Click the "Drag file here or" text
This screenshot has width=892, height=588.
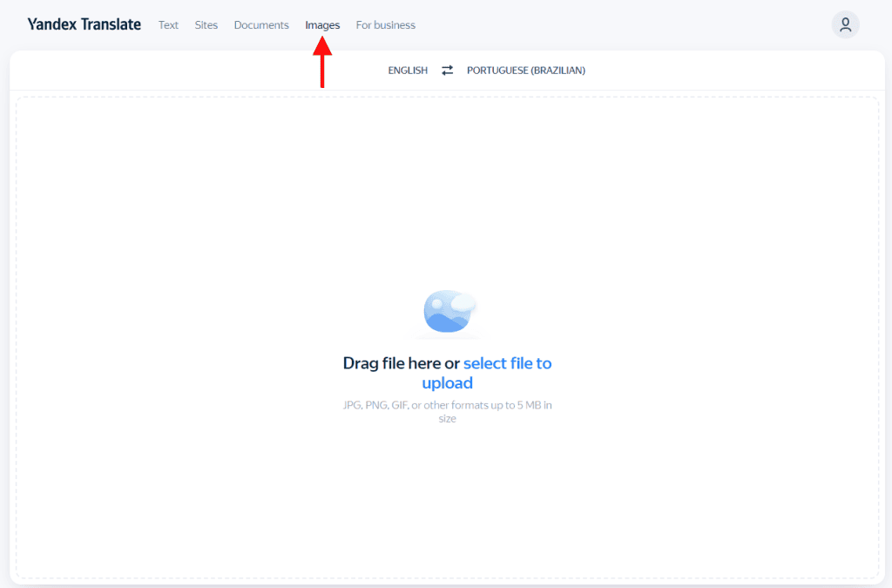[401, 363]
